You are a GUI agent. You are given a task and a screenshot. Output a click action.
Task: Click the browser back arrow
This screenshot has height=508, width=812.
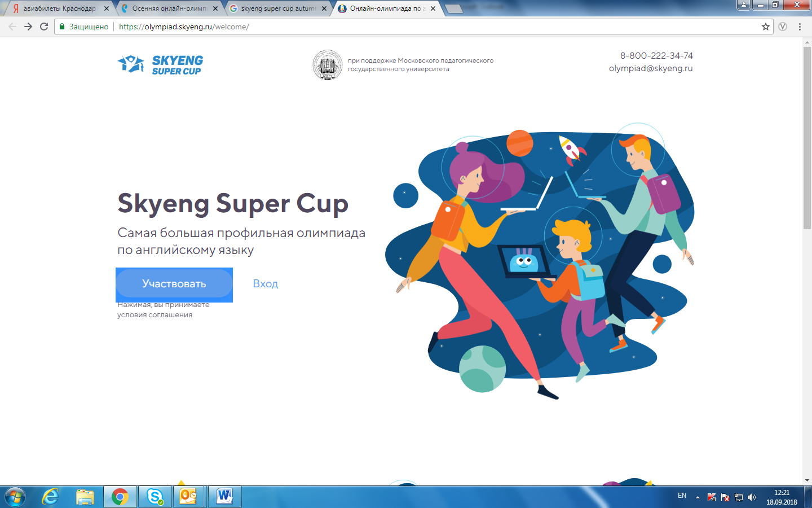tap(12, 27)
